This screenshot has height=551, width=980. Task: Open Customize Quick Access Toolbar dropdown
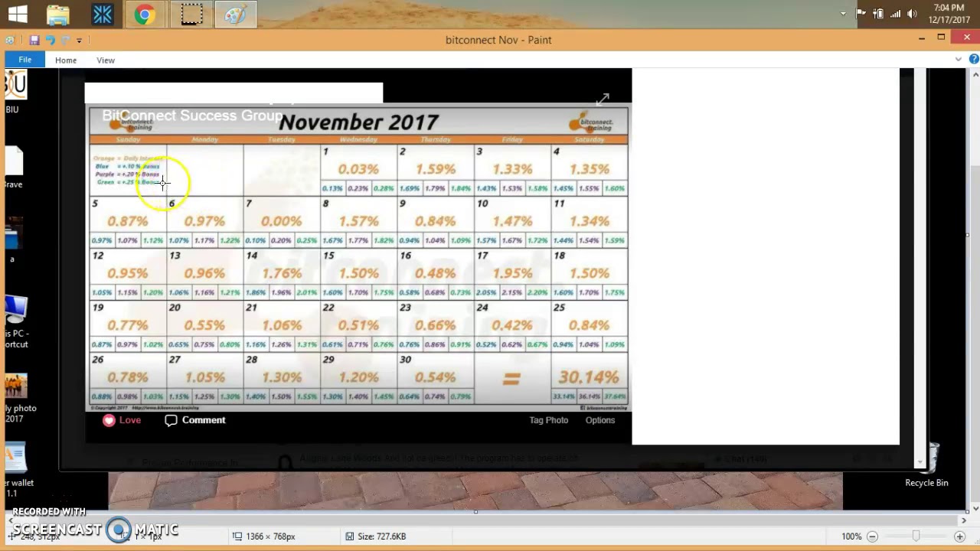[x=79, y=40]
